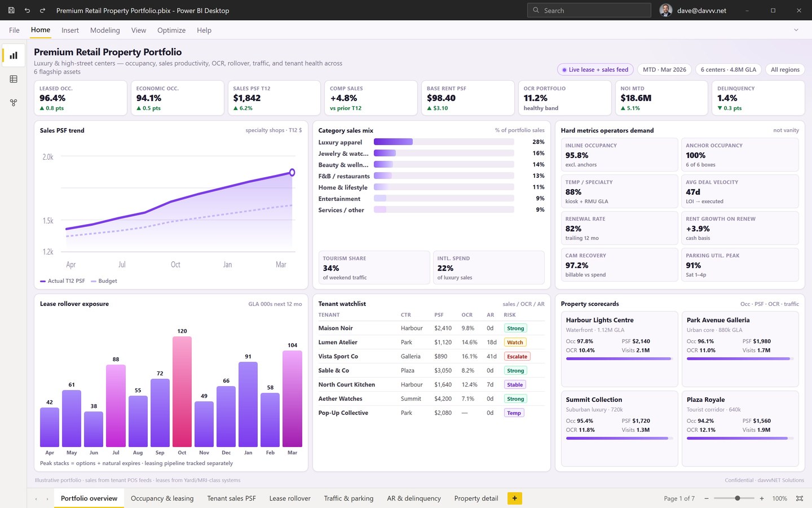Switch to Occupancy & leasing page

point(162,498)
